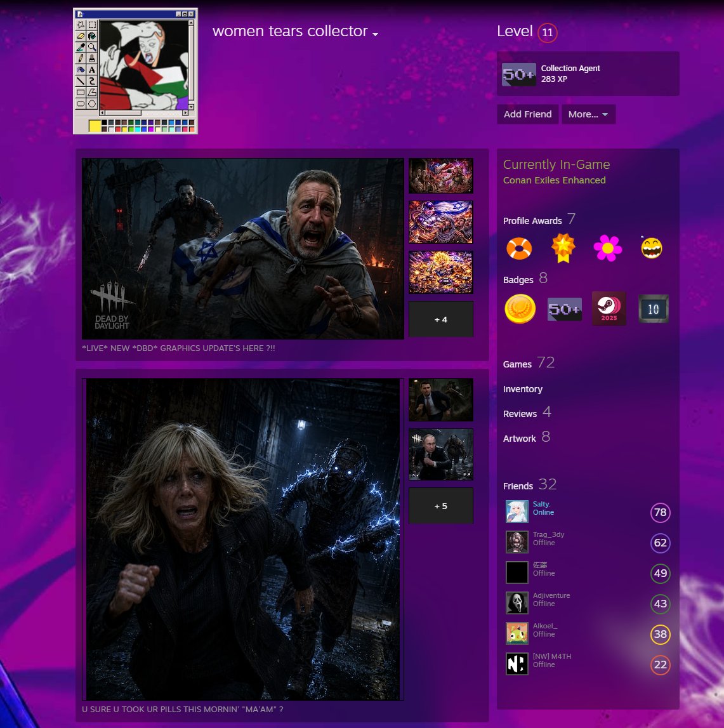Viewport: 724px width, 728px height.
Task: Click the pink flower award icon
Action: point(607,248)
